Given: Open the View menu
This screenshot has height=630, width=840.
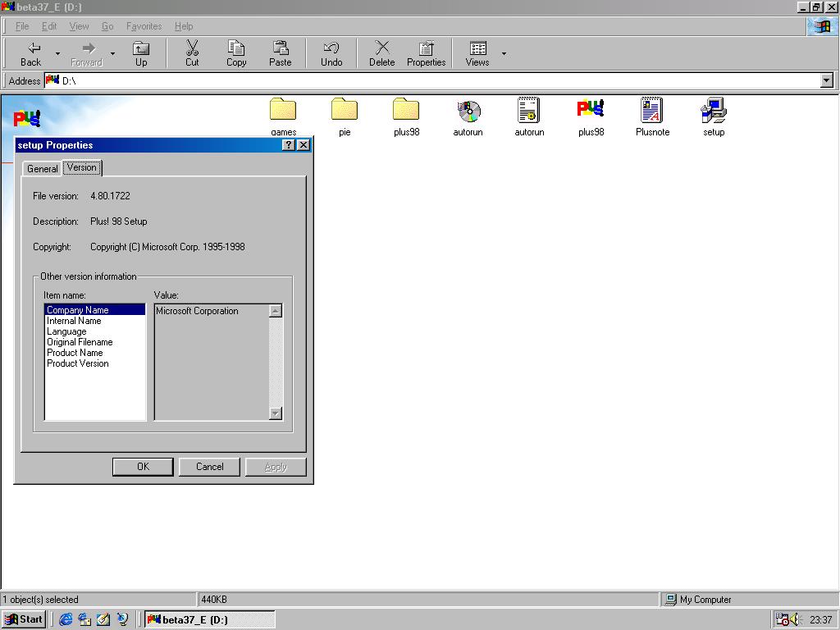Looking at the screenshot, I should [x=79, y=25].
